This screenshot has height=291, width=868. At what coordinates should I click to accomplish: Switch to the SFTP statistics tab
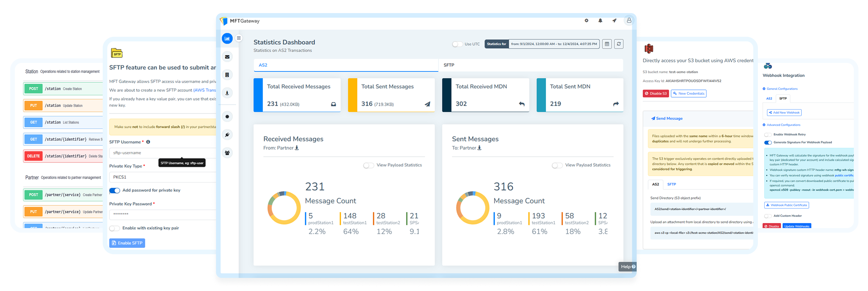coord(449,65)
